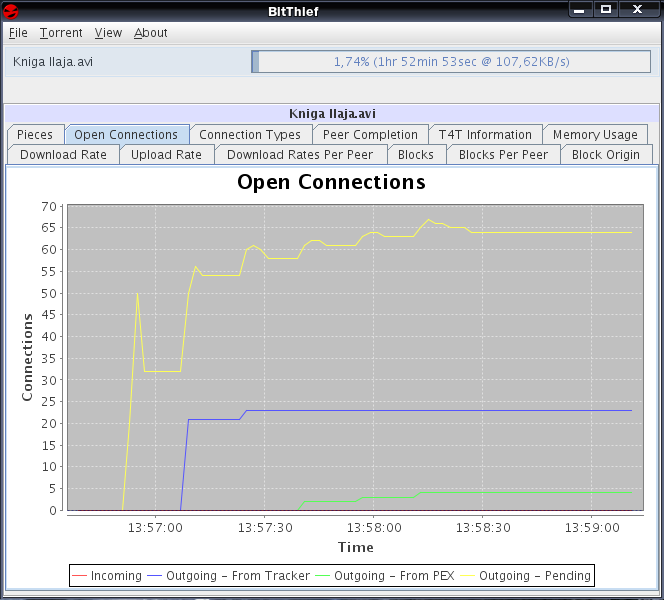Click the yellow line's first peak at 50
The width and height of the screenshot is (664, 600).
click(137, 293)
